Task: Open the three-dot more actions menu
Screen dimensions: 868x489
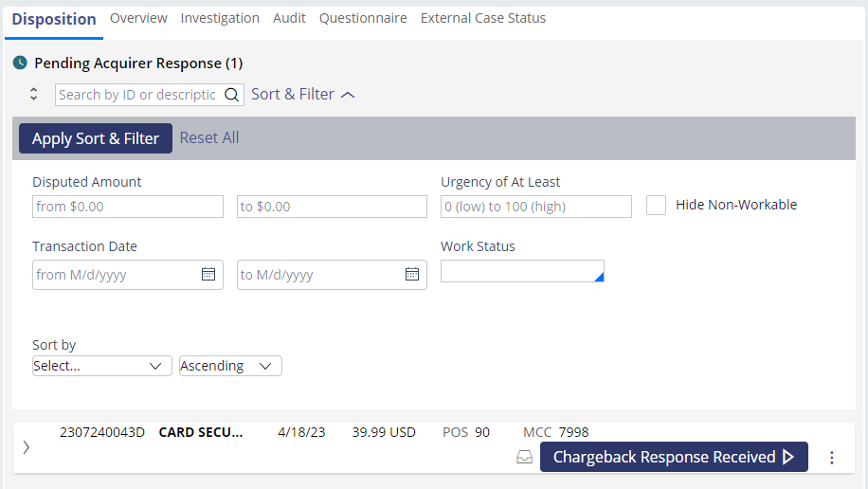Action: [x=831, y=458]
